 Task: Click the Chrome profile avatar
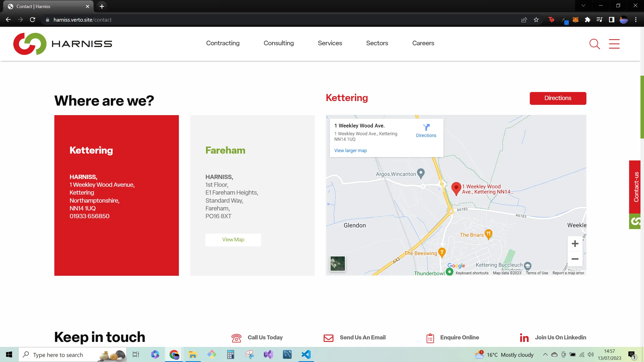[624, 20]
